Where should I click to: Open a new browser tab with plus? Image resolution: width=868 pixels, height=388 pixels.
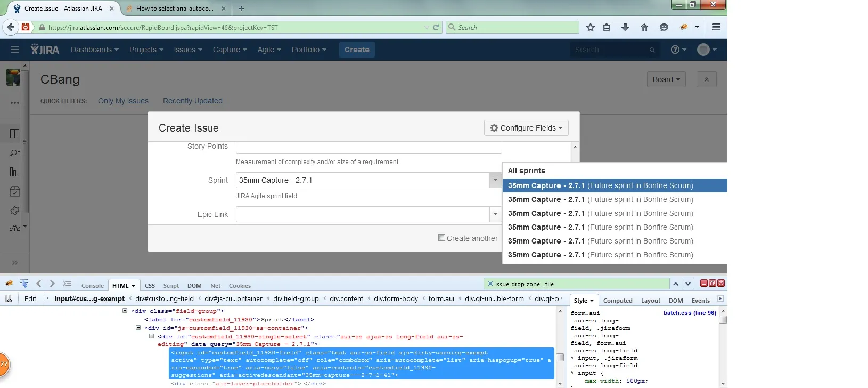pyautogui.click(x=241, y=9)
